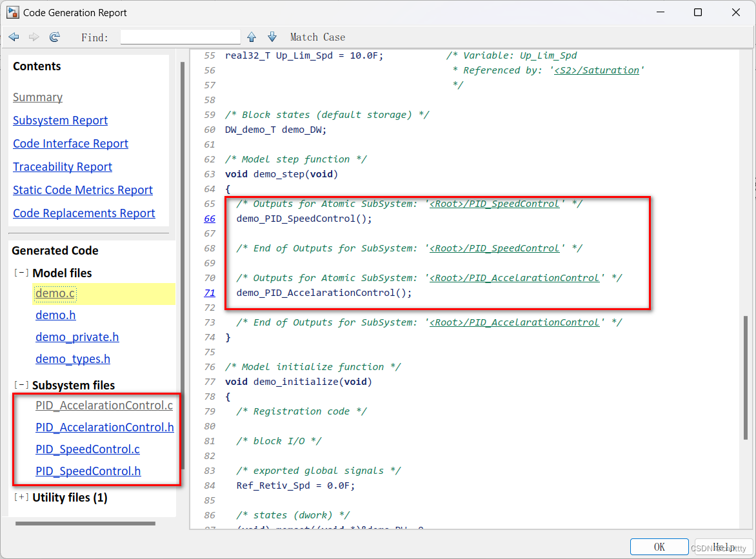Minimize the Code Generation Report window
This screenshot has width=756, height=559.
pyautogui.click(x=660, y=12)
